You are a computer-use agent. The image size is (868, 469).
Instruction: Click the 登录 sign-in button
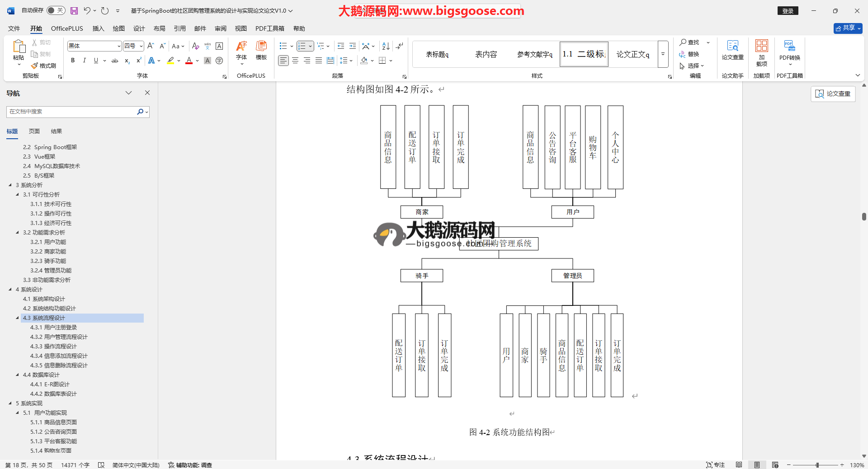click(788, 11)
